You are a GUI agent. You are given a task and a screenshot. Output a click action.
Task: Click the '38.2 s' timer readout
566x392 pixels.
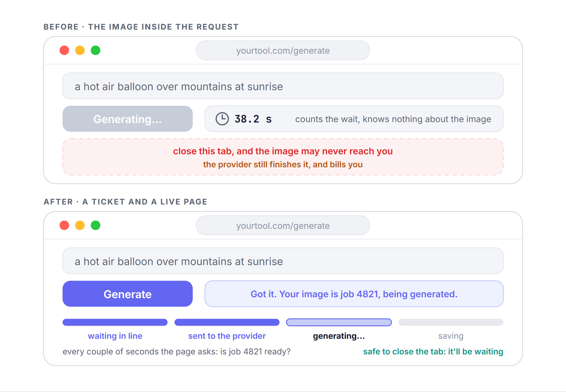coord(253,119)
